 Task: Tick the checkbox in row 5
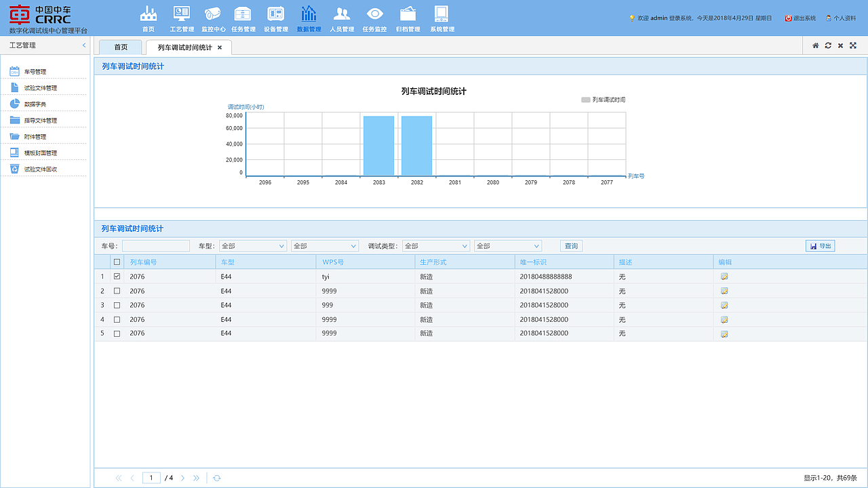[117, 333]
